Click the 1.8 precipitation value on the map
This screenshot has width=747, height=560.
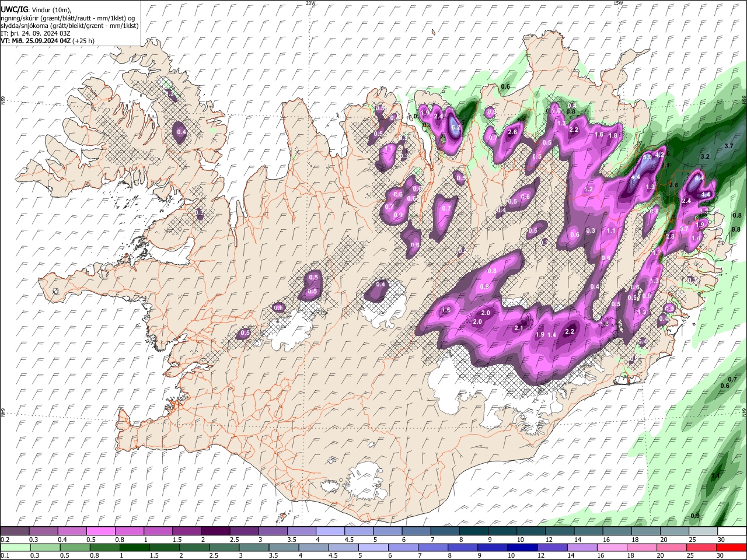click(613, 135)
